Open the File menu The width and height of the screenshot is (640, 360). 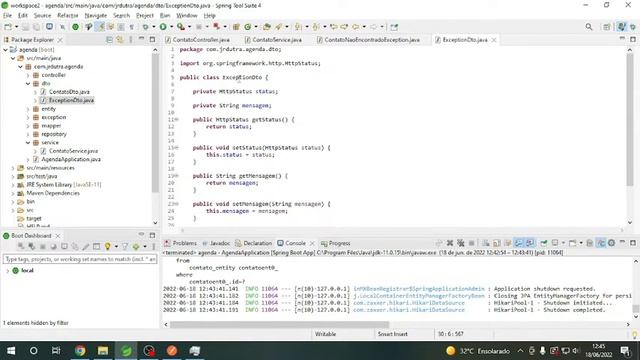tap(7, 16)
